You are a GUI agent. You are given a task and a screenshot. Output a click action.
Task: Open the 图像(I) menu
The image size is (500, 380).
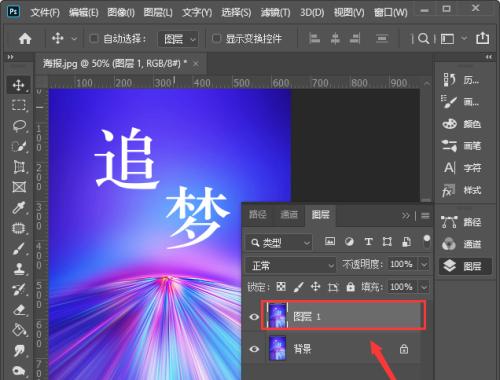[x=121, y=13]
